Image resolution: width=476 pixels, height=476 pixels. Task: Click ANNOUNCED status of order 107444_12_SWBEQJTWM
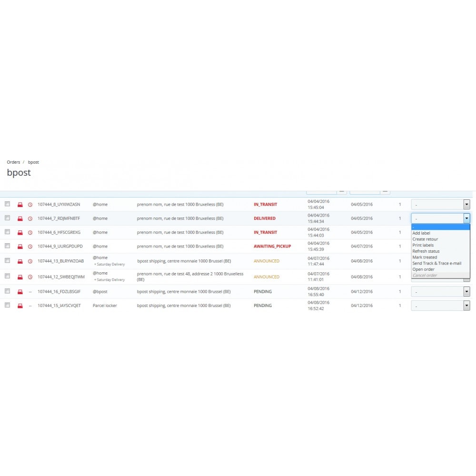point(267,277)
